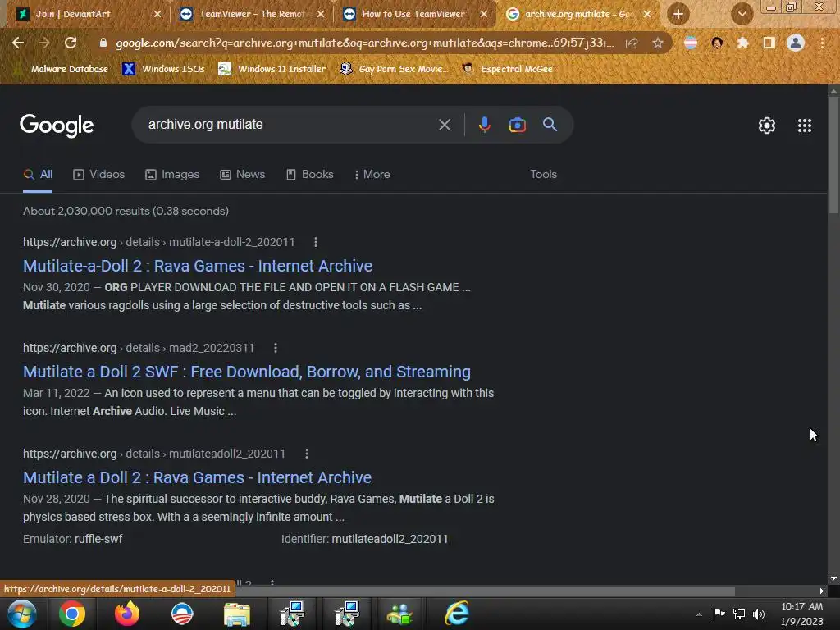Open the tab search dropdown arrow
840x630 pixels.
point(742,14)
